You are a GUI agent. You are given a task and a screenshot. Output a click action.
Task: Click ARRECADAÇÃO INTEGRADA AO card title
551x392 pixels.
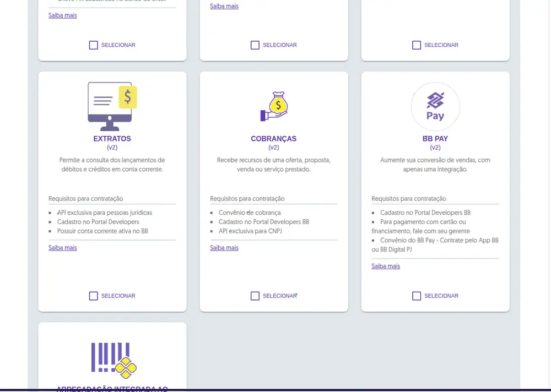click(x=112, y=389)
